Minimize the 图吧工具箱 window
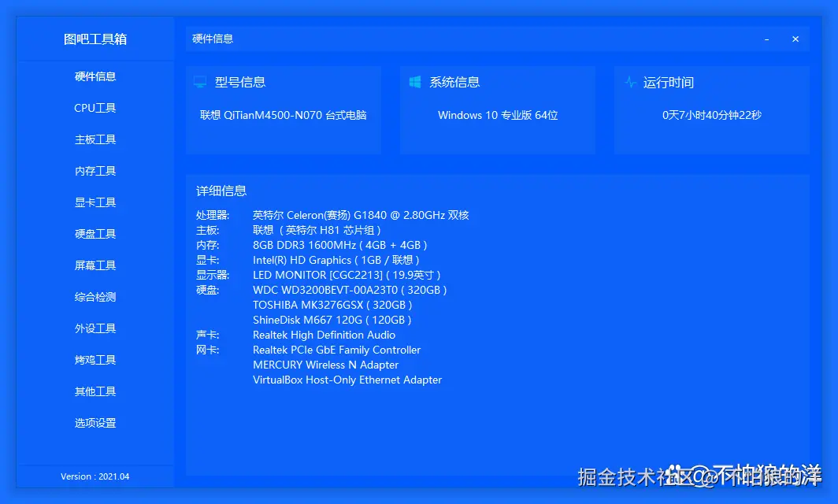The height and width of the screenshot is (504, 838). point(766,39)
